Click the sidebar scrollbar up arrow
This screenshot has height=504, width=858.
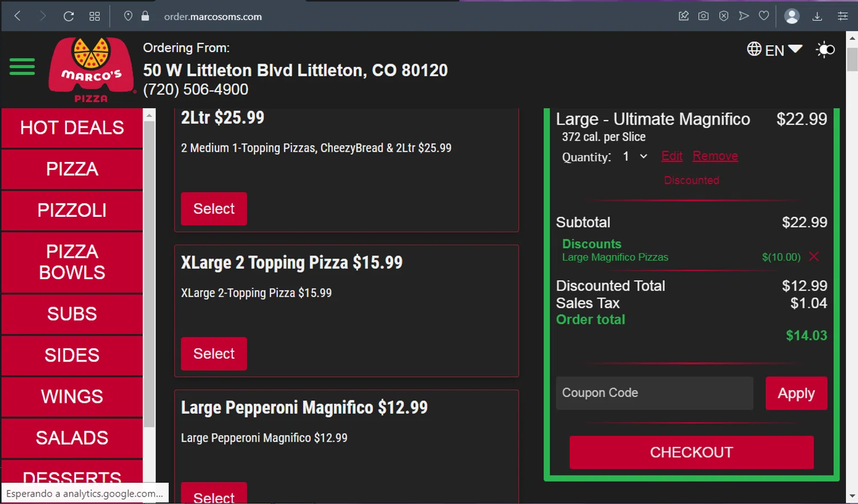pyautogui.click(x=149, y=115)
